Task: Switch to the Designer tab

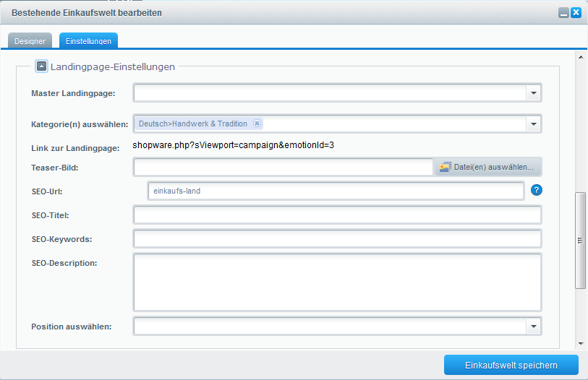Action: 30,41
